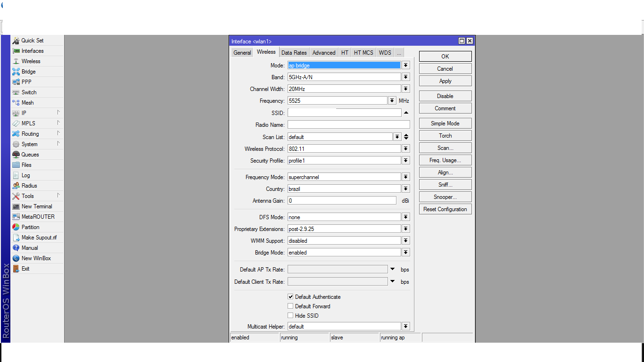This screenshot has height=362, width=644.
Task: Click the Tools icon in sidebar
Action: click(16, 196)
